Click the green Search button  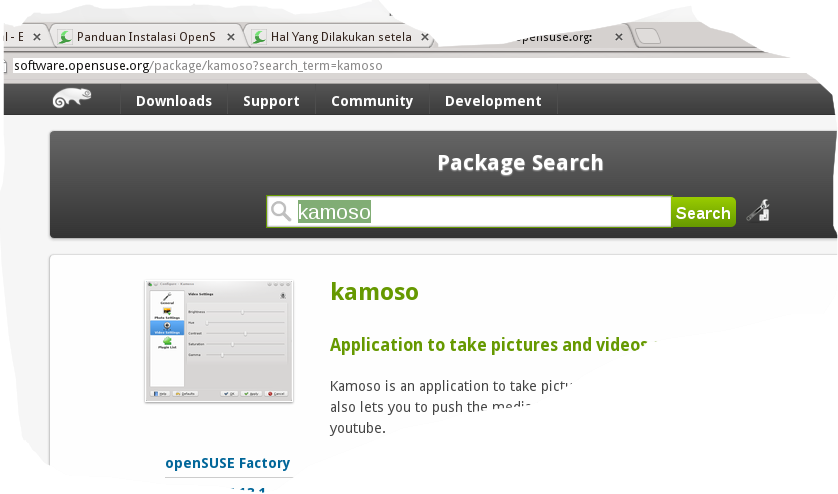point(703,212)
